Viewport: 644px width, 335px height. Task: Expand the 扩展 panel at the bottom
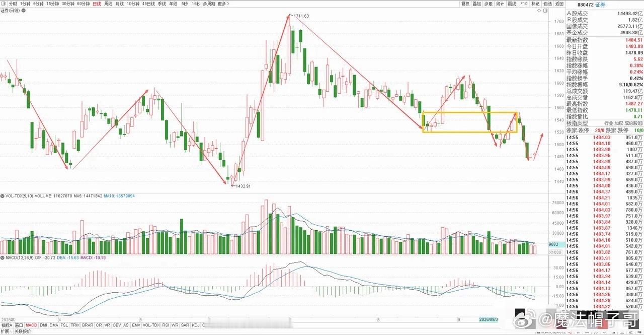point(6,331)
